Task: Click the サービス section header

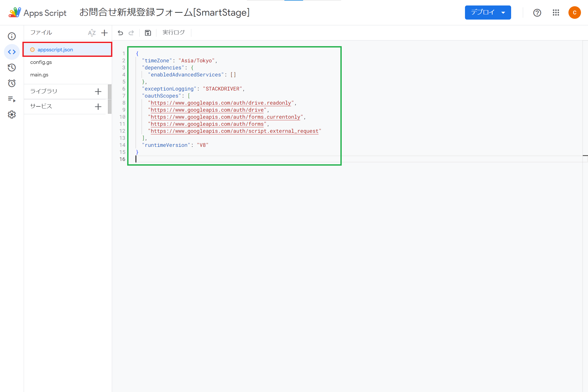Action: pyautogui.click(x=41, y=106)
